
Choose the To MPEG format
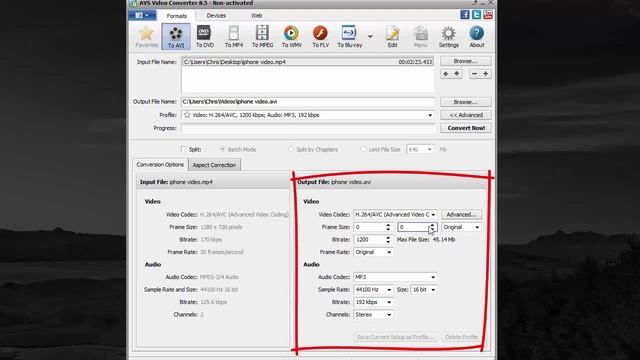[262, 37]
